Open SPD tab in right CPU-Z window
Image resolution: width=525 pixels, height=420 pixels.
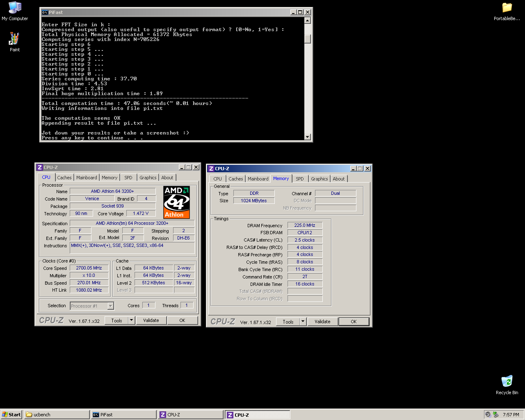(300, 179)
